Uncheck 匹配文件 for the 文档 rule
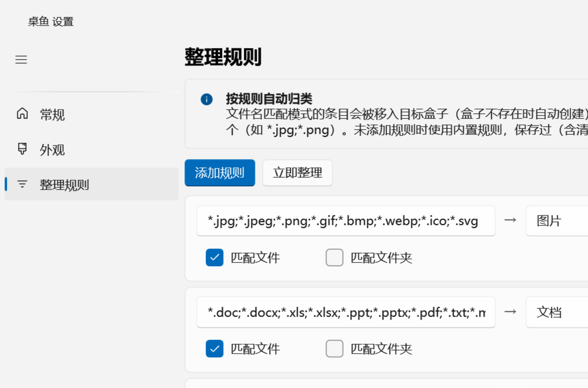The height and width of the screenshot is (388, 588). coord(214,349)
